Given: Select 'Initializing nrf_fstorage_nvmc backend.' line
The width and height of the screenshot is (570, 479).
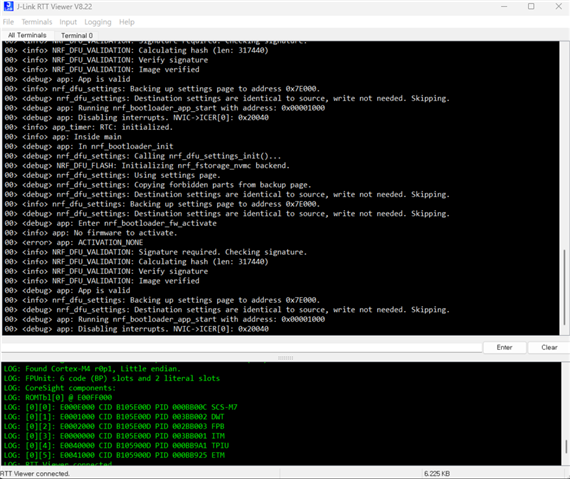Looking at the screenshot, I should point(147,166).
